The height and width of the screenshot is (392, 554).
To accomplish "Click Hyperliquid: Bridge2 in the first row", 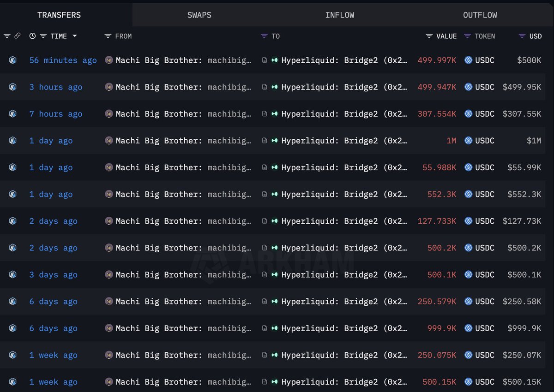I will 329,60.
